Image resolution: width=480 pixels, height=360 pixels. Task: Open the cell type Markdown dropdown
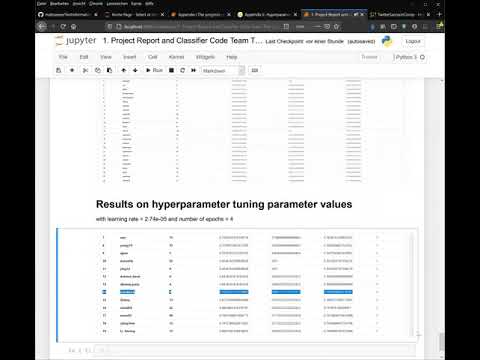click(x=223, y=71)
